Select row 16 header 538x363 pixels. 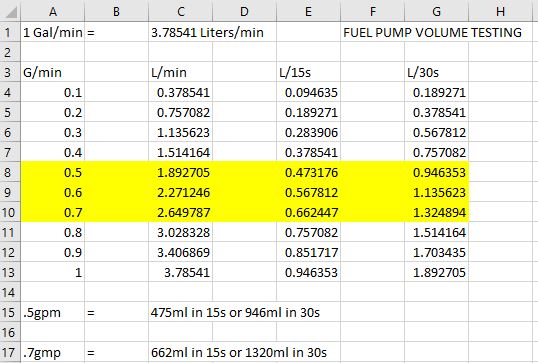click(10, 332)
